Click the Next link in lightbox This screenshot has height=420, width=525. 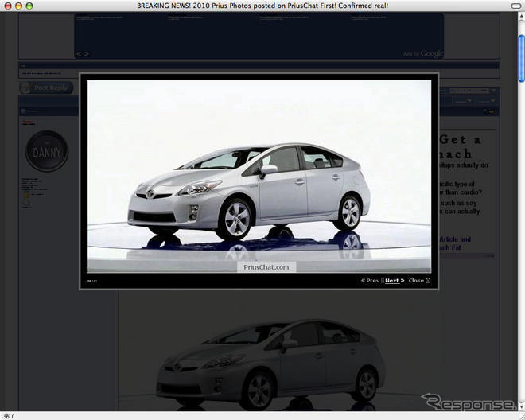[393, 281]
